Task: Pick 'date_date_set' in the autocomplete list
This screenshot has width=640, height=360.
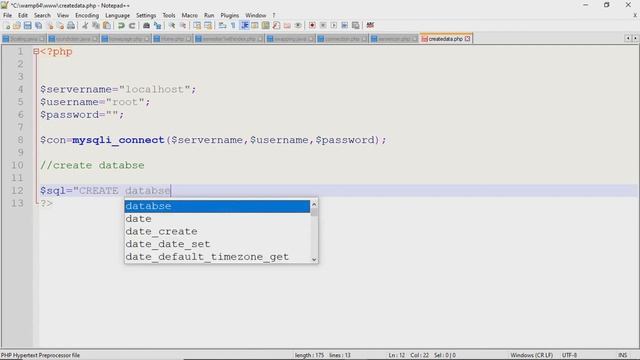Action: click(x=217, y=244)
